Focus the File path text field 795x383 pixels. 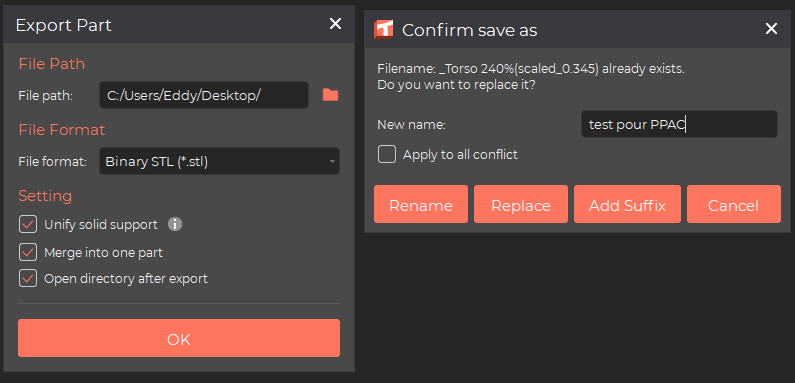coord(204,95)
